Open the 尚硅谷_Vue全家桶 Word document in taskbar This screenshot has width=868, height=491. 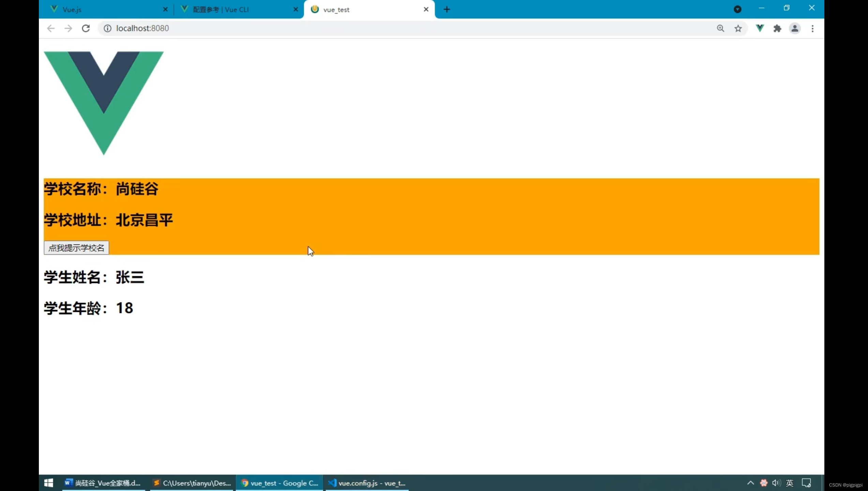click(x=103, y=483)
